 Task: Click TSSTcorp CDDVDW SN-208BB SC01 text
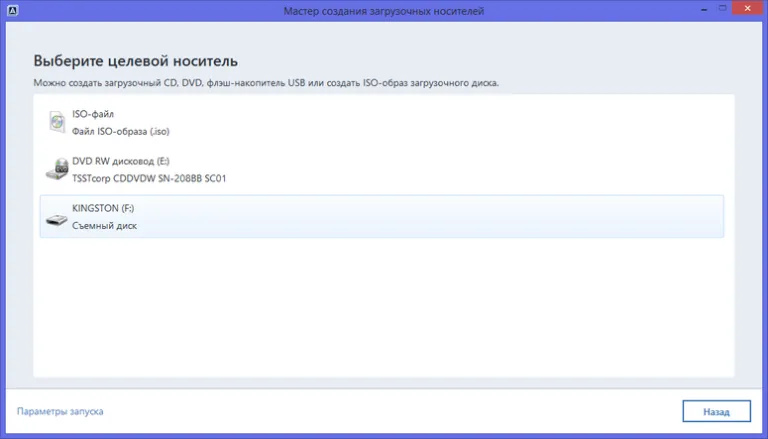click(x=149, y=178)
